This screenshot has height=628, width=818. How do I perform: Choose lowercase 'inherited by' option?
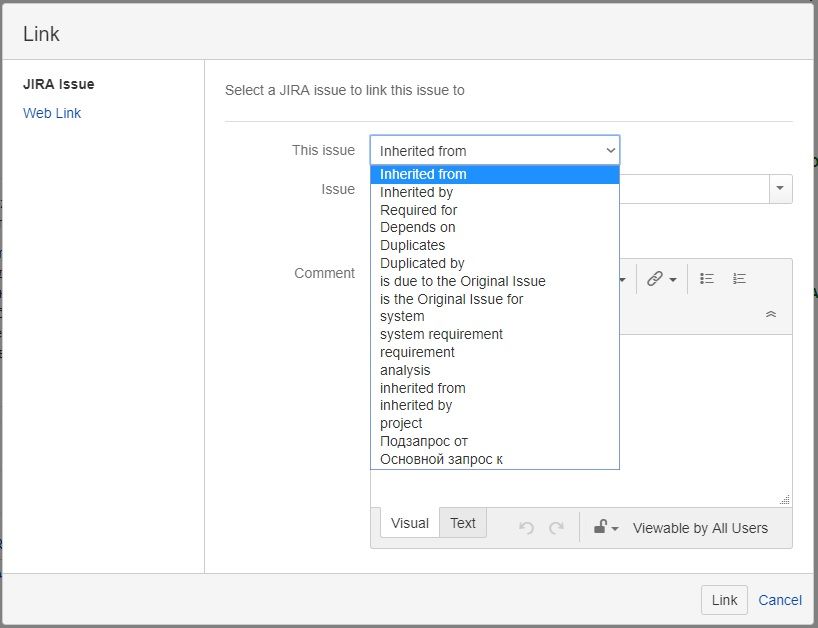pos(495,406)
